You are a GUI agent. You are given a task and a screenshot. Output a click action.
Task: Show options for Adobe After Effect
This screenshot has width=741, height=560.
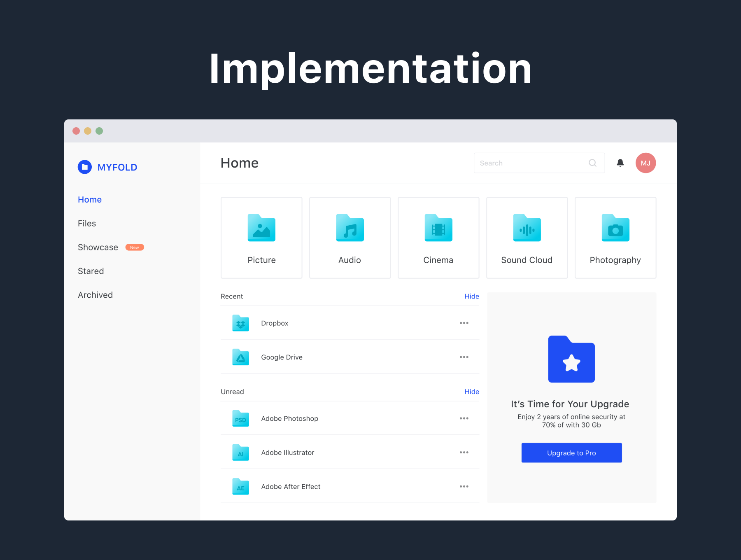[x=464, y=487]
